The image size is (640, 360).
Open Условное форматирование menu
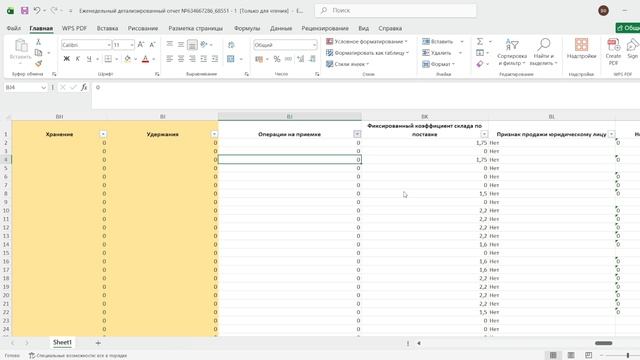(367, 42)
